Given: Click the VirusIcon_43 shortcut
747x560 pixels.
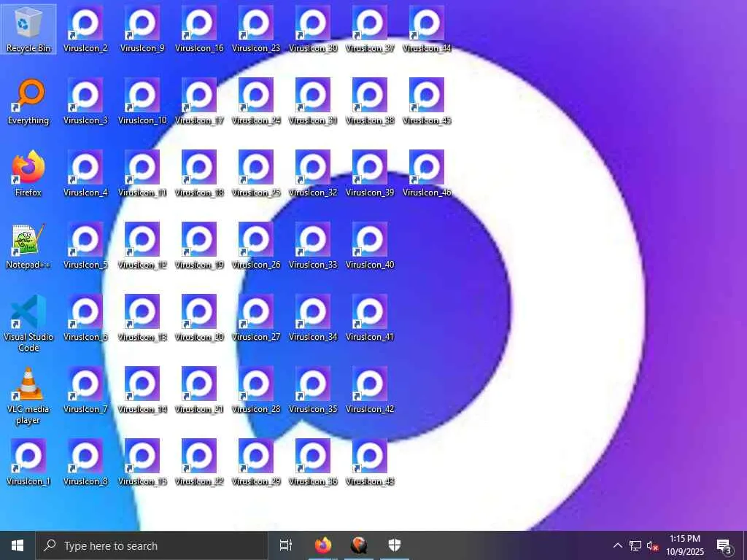Looking at the screenshot, I should [x=370, y=462].
